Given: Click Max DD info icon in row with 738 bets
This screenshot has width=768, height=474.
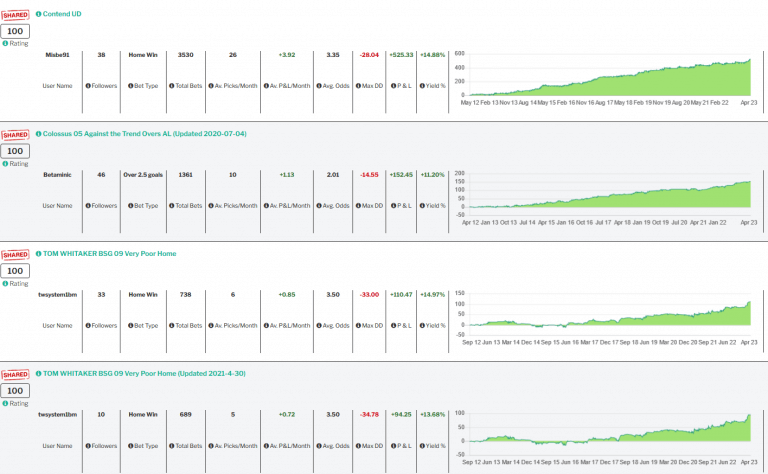Looking at the screenshot, I should 358,326.
